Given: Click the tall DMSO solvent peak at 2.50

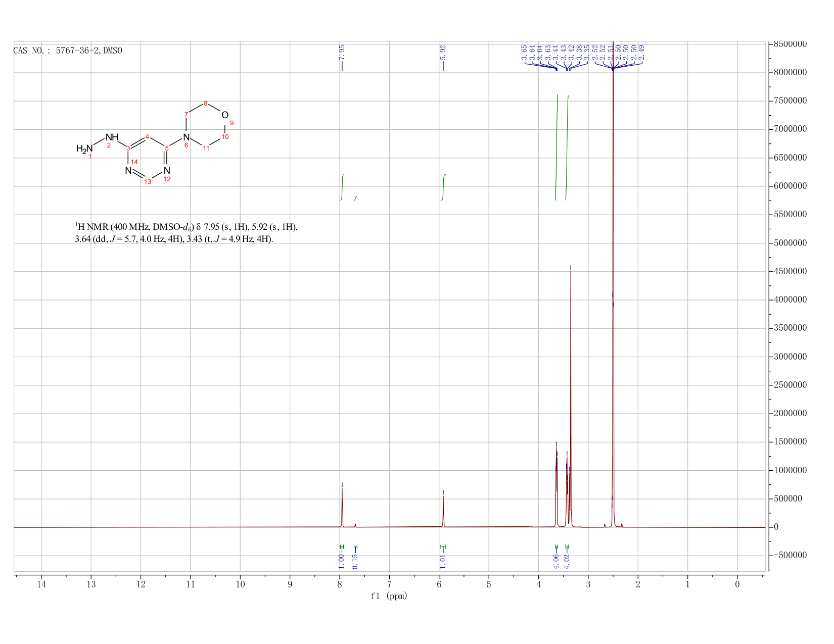Looking at the screenshot, I should click(613, 283).
